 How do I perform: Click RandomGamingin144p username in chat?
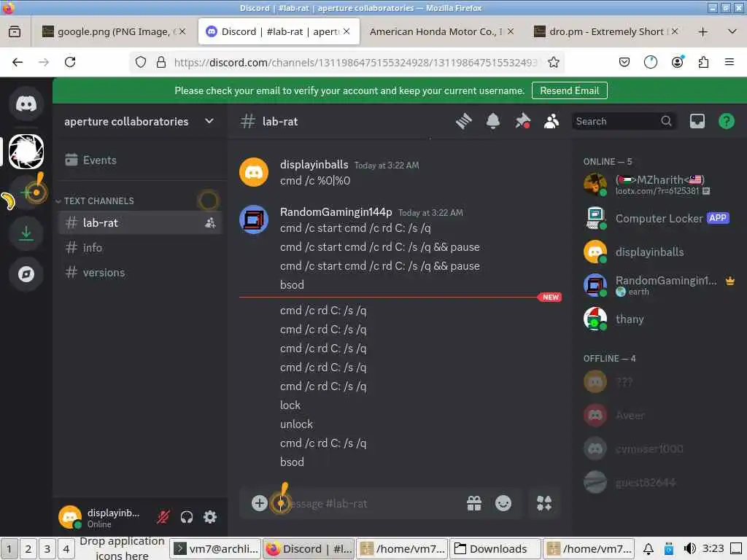(336, 212)
